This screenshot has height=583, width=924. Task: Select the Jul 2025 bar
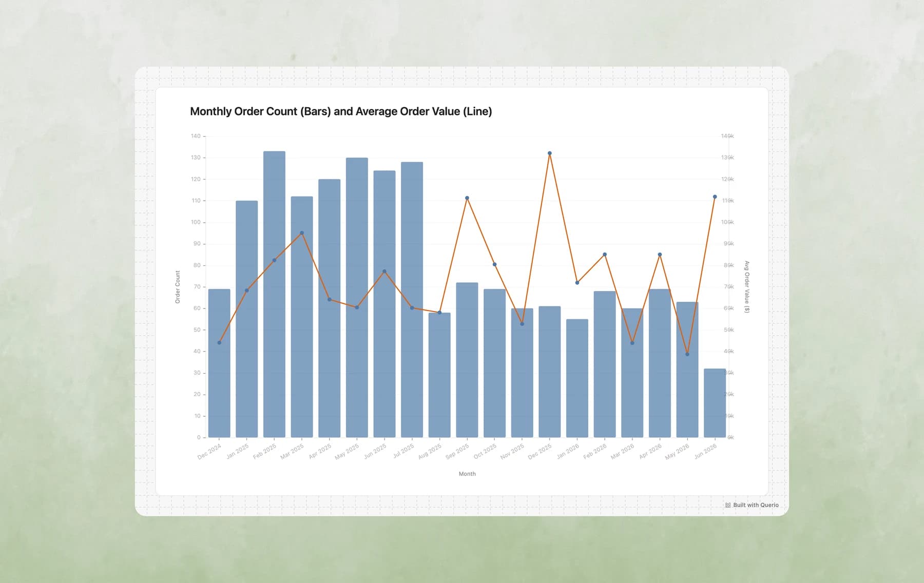click(412, 300)
